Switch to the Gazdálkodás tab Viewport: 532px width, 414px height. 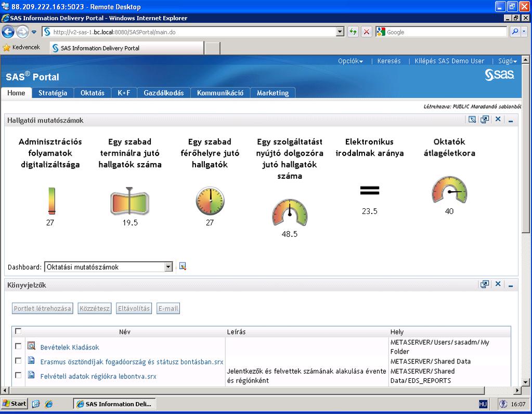pyautogui.click(x=163, y=93)
